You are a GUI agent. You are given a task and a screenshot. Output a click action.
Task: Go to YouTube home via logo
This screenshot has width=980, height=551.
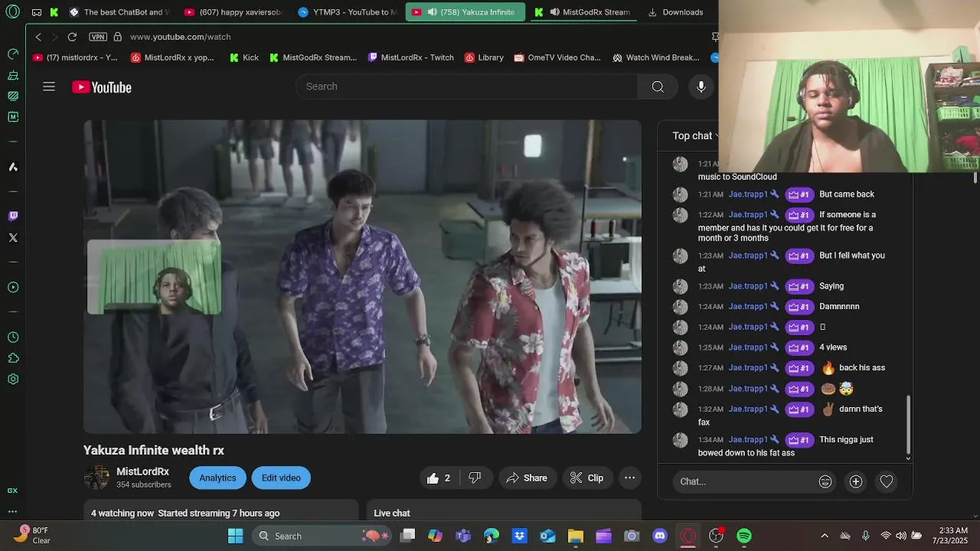[102, 87]
